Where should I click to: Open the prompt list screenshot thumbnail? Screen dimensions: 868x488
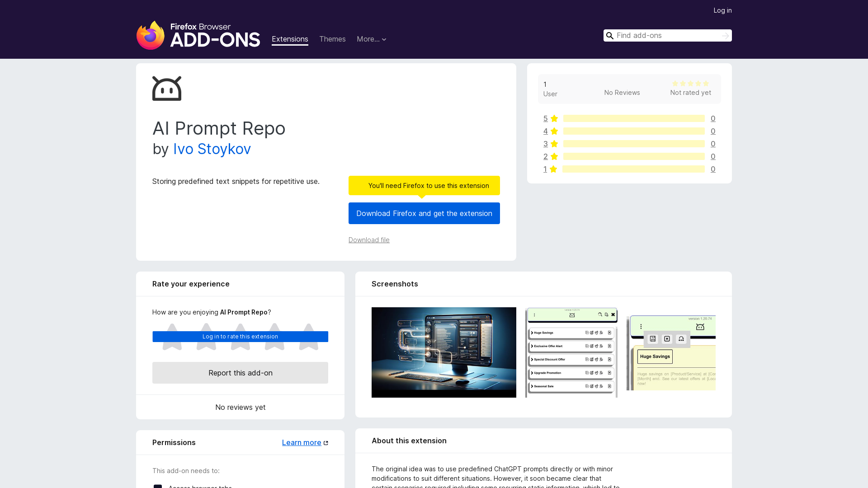pyautogui.click(x=571, y=352)
